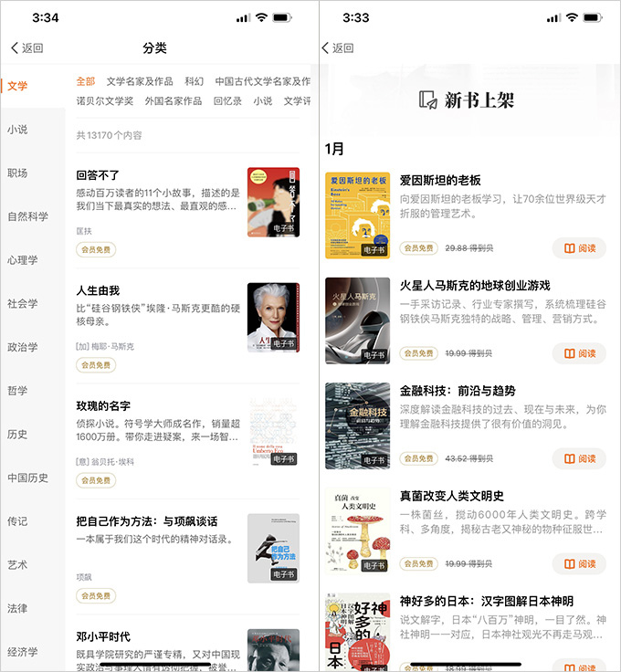Viewport: 621px width, 672px height.
Task: Choose the 回忆录 filter tag
Action: [x=227, y=101]
